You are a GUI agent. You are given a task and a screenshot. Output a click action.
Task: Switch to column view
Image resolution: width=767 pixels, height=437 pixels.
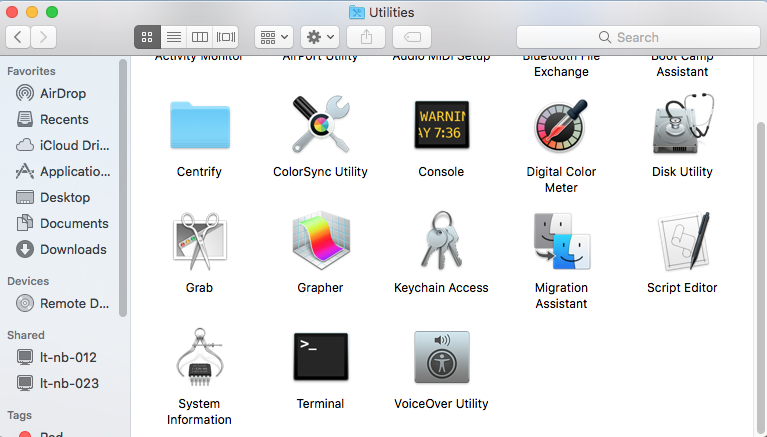pos(200,37)
